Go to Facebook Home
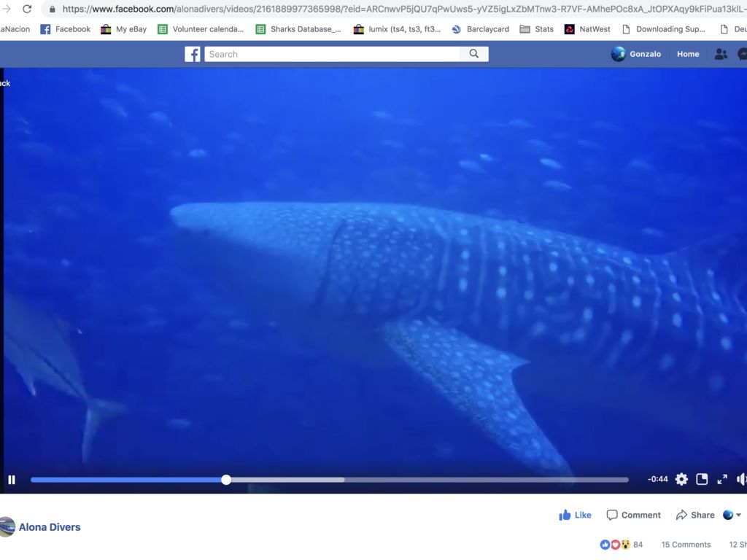Viewport: 747px width, 560px height. click(x=688, y=54)
